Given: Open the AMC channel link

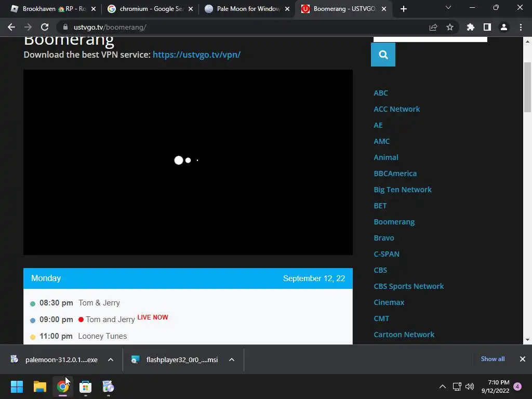Looking at the screenshot, I should 382,141.
